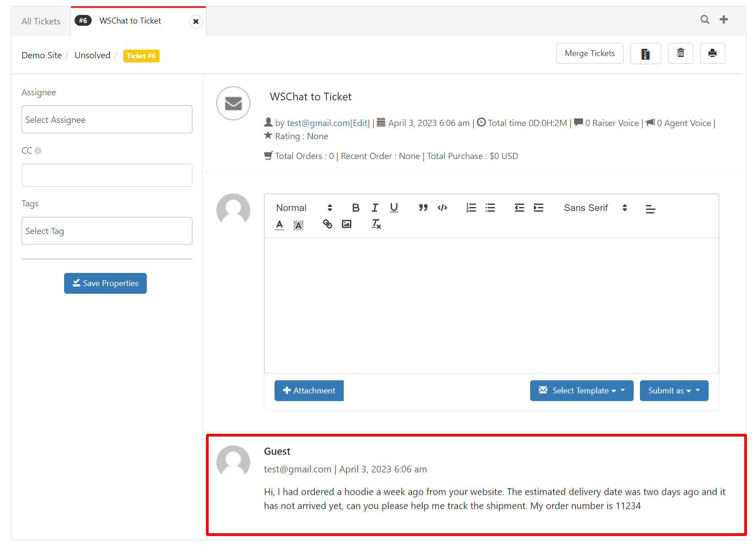This screenshot has width=756, height=545.
Task: Clear text formatting in editor
Action: click(376, 224)
